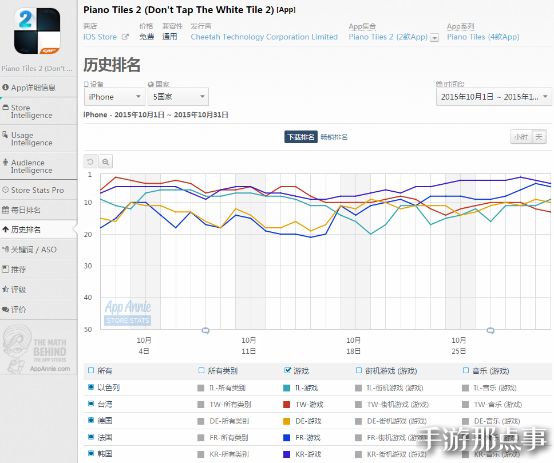Screen dimensions: 554x463
Task: Click blue FR-游戏 color swatch
Action: point(287,438)
